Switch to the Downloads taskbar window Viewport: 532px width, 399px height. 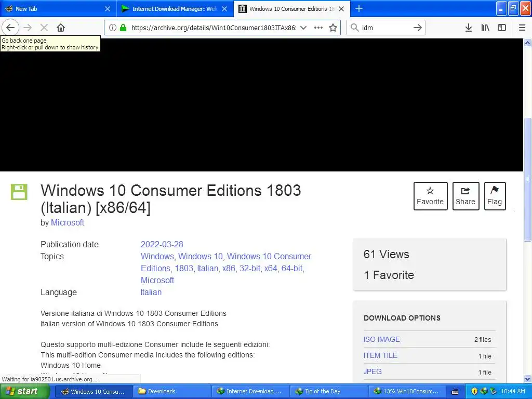point(171,391)
